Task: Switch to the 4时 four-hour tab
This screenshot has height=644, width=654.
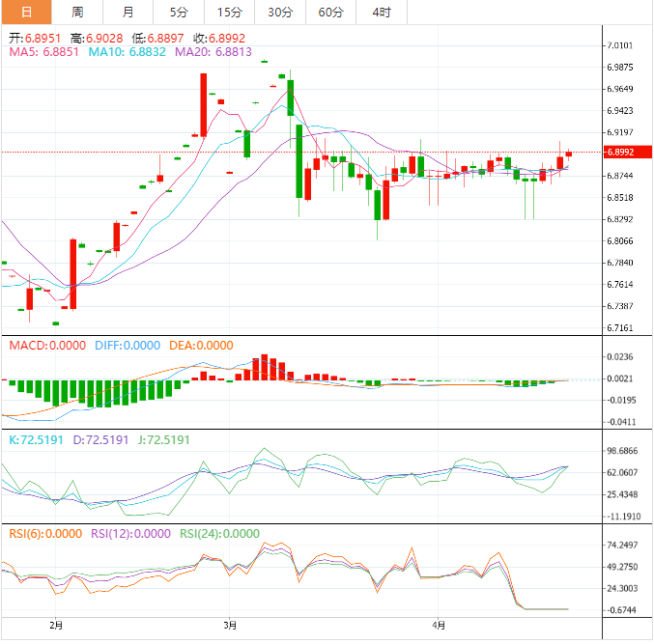Action: pos(382,13)
